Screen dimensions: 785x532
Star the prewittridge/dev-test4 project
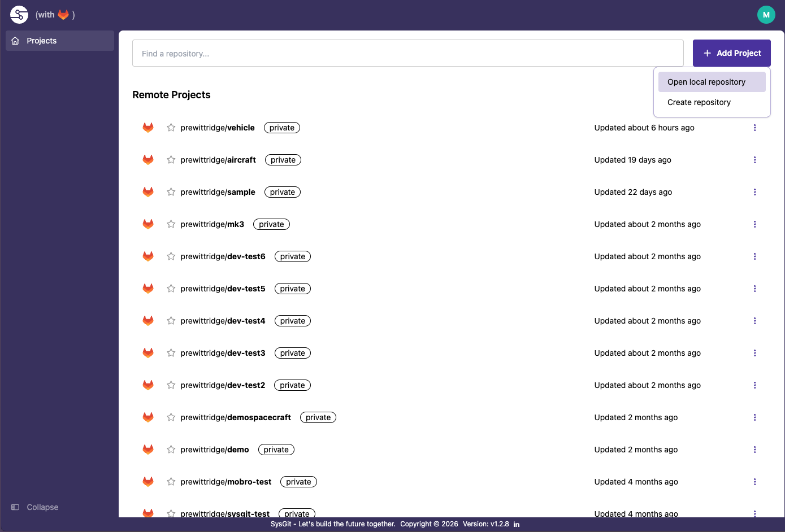[x=171, y=321]
